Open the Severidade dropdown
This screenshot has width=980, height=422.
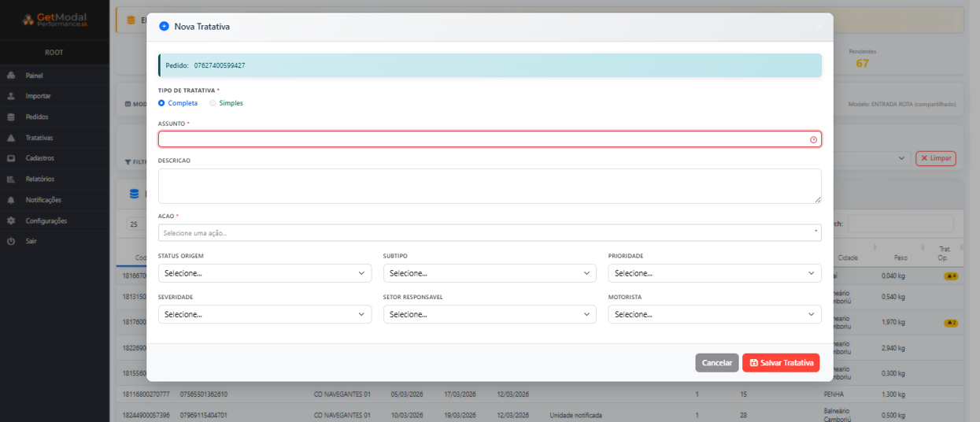point(264,314)
